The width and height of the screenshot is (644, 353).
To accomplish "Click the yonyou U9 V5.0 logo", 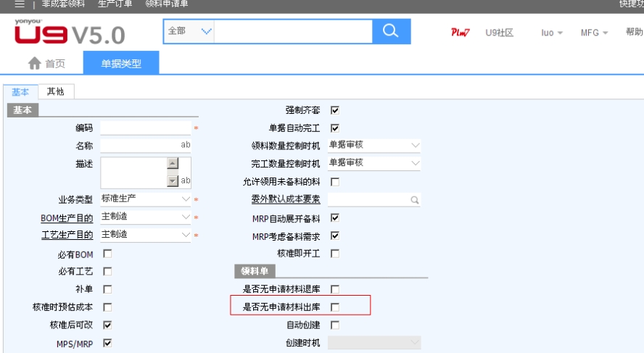I will click(x=70, y=32).
